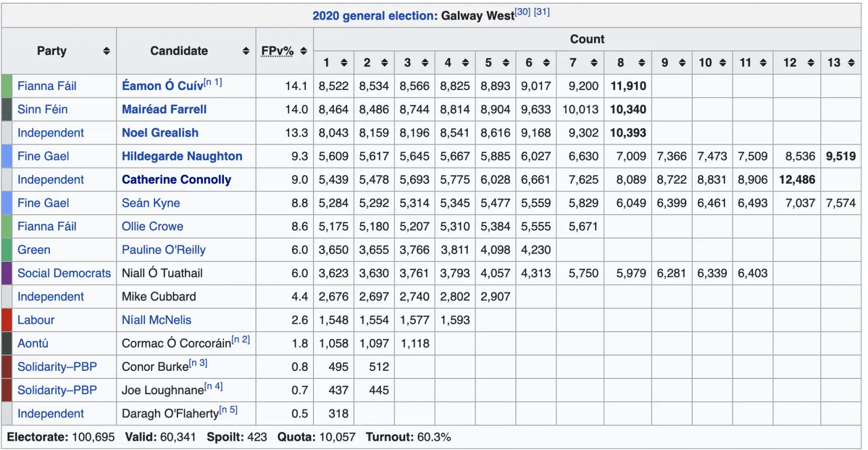Sort by Count 4 column
868x450 pixels.
tap(465, 63)
